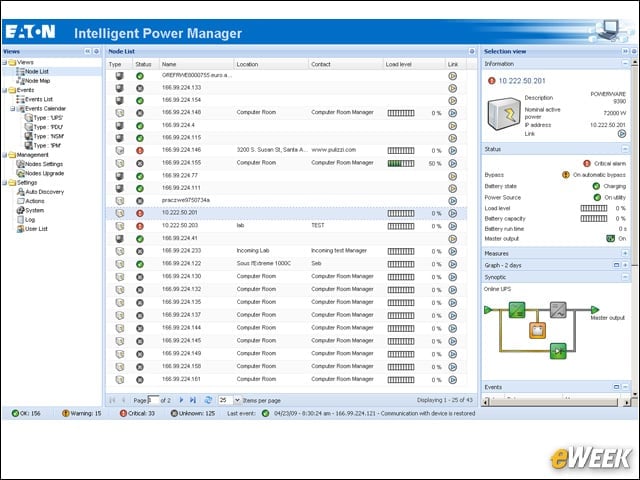Screen dimensions: 640x480
Task: Click the Critical count icon in status bar
Action: click(x=123, y=413)
